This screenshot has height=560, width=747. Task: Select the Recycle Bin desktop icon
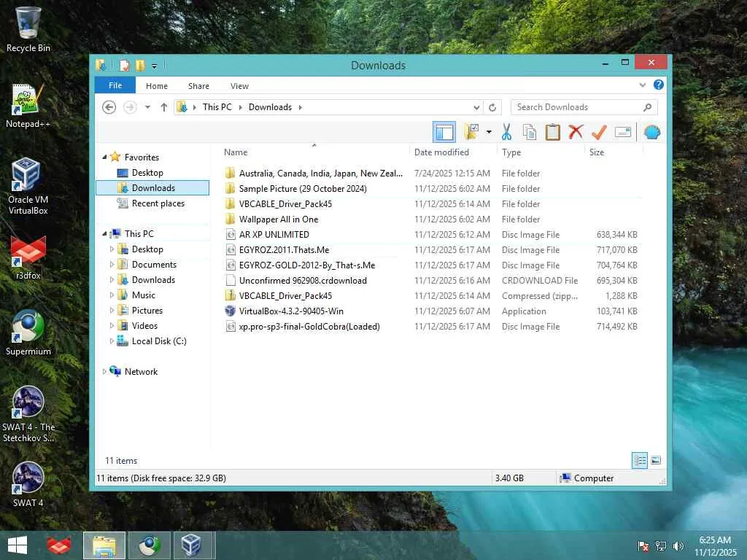pos(28,29)
